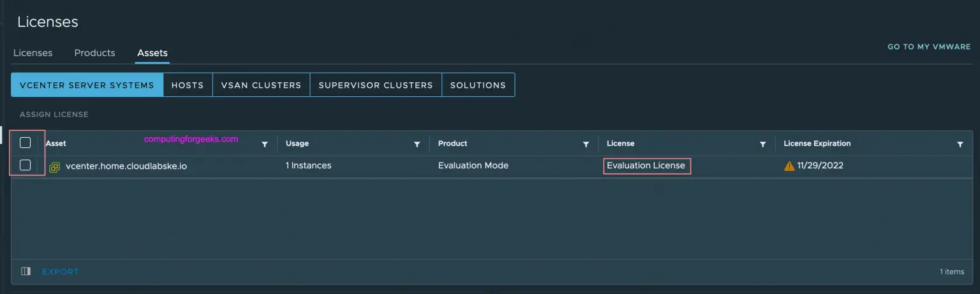Switch to the Licenses tab
The width and height of the screenshot is (980, 294).
coord(33,53)
